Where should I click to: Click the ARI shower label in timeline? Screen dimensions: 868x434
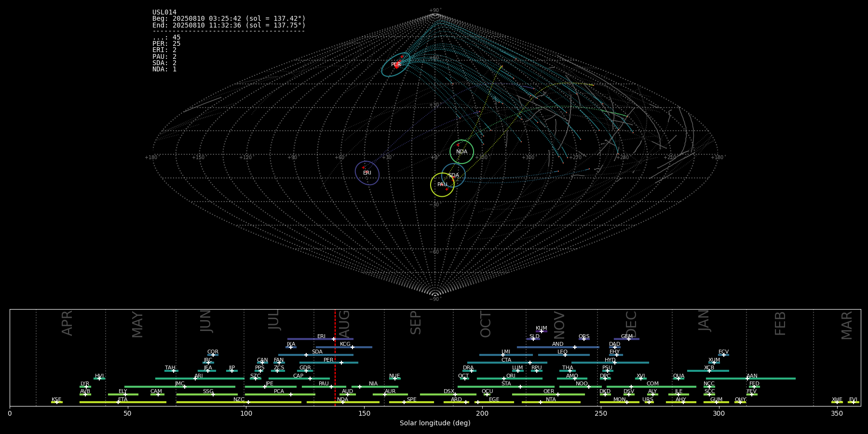199,376
